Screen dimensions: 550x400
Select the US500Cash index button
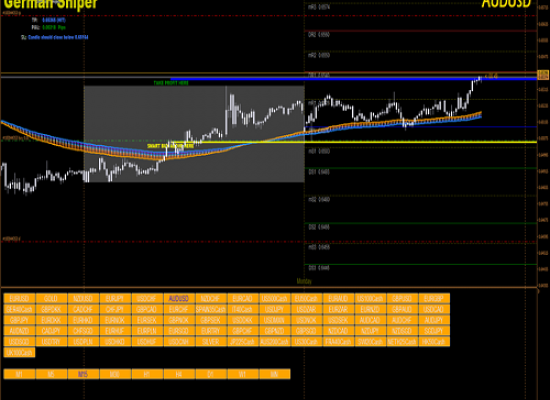275,299
